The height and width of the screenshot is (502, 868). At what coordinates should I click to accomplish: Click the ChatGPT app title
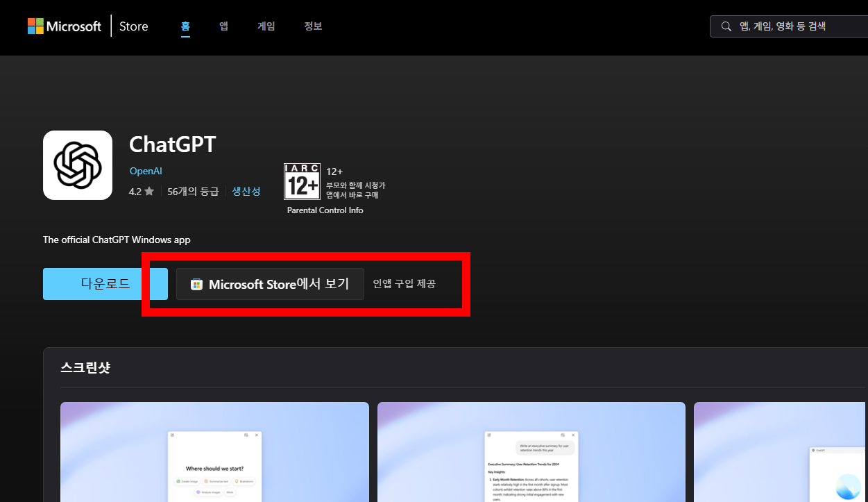tap(173, 144)
